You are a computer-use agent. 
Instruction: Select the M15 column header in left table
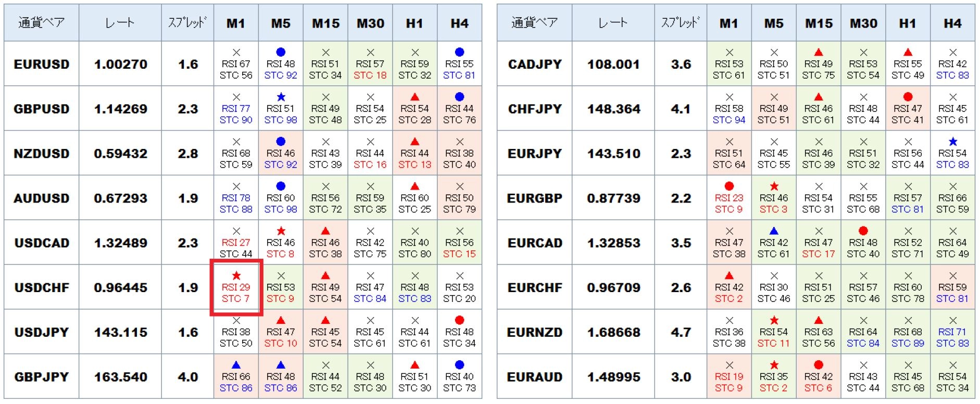click(x=325, y=23)
